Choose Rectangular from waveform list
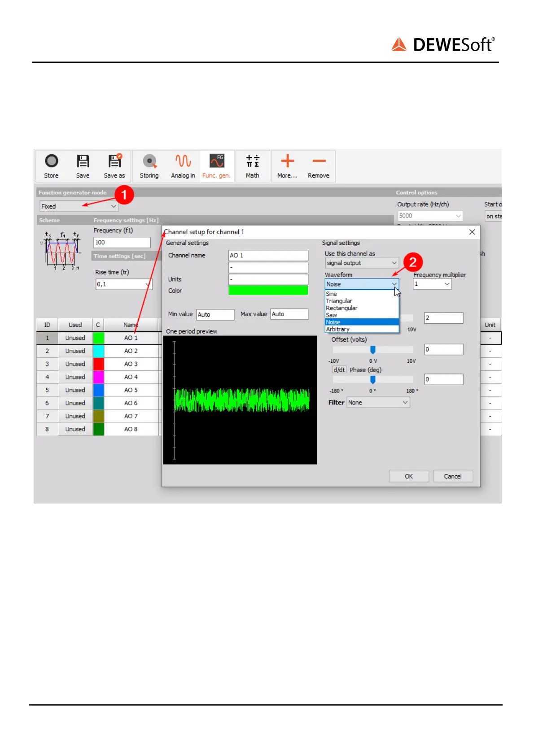 [x=362, y=308]
